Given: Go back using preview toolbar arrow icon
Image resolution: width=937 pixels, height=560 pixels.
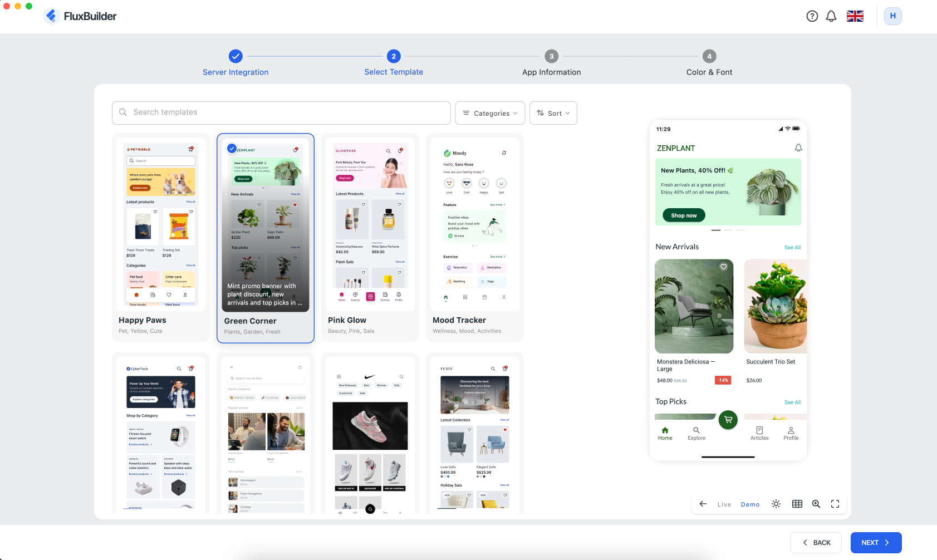Looking at the screenshot, I should [703, 504].
